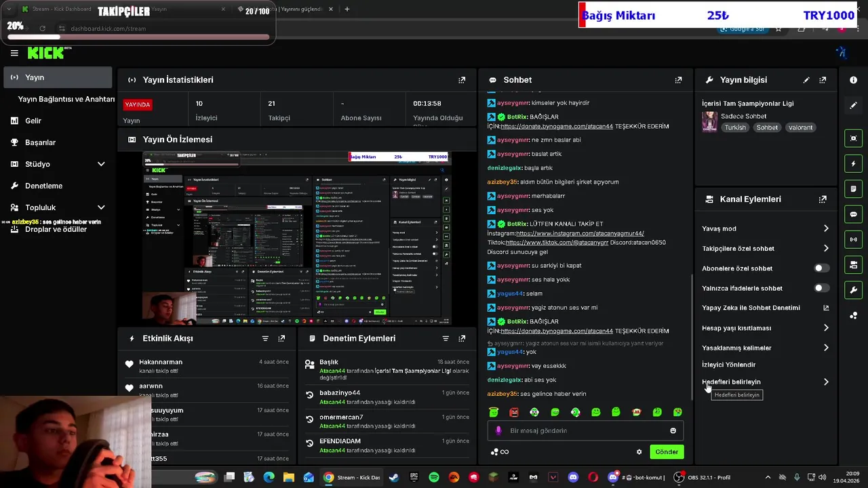Open the browser tab list dropdown arrow
The image size is (868, 488).
coord(9,9)
